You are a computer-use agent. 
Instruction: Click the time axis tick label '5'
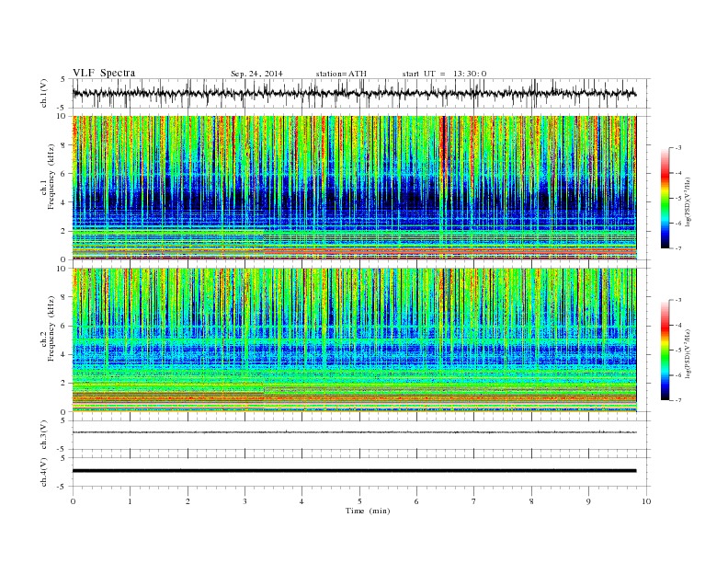click(x=359, y=501)
